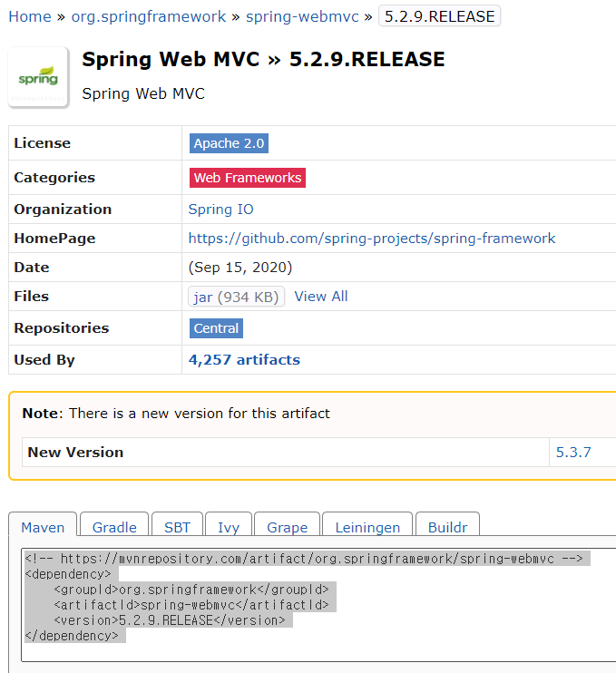Open new version 5.3.7 link
The height and width of the screenshot is (673, 616).
tap(573, 453)
